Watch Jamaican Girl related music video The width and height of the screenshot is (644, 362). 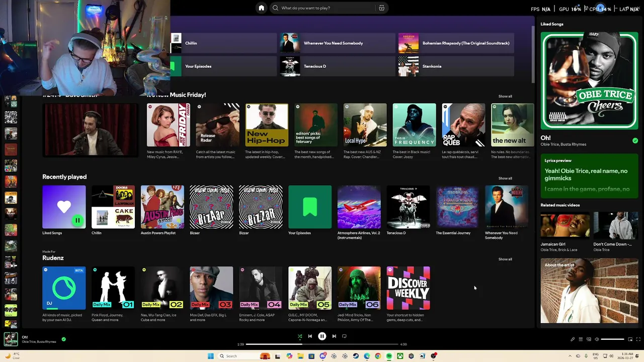click(x=565, y=225)
